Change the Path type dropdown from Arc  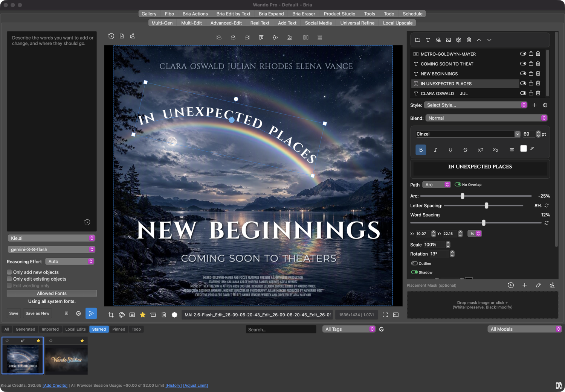[436, 185]
